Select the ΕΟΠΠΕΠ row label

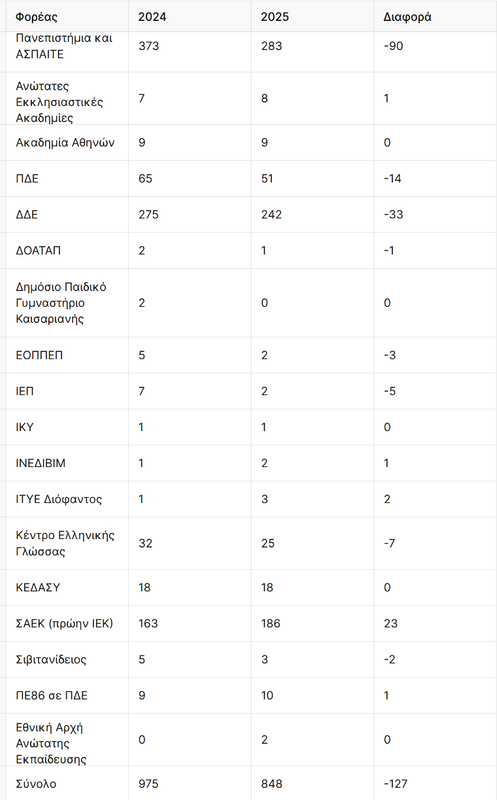(39, 355)
